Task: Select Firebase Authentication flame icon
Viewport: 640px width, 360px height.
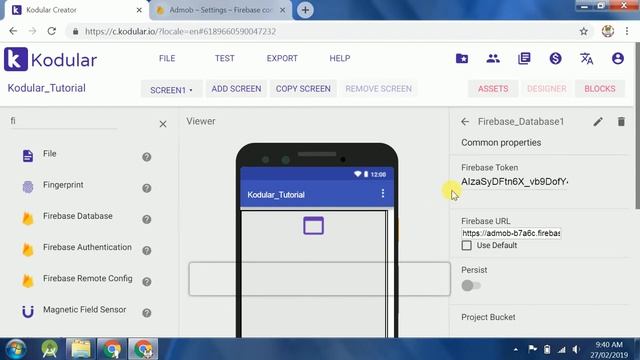Action: [28, 249]
